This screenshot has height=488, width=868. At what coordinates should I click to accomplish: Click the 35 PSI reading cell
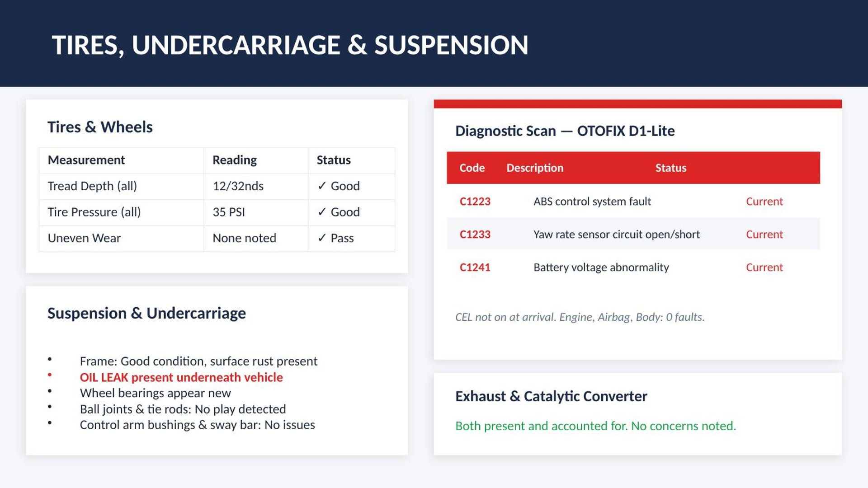click(x=229, y=212)
